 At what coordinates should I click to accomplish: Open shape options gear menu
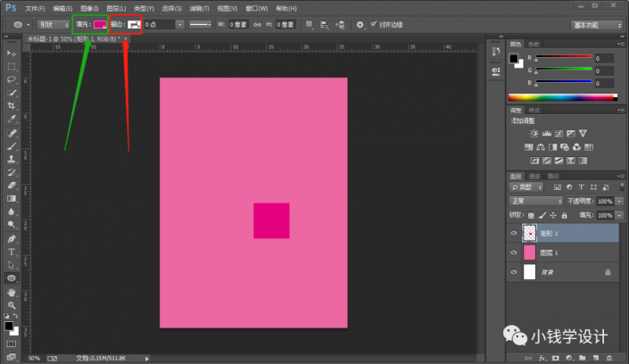coord(360,25)
